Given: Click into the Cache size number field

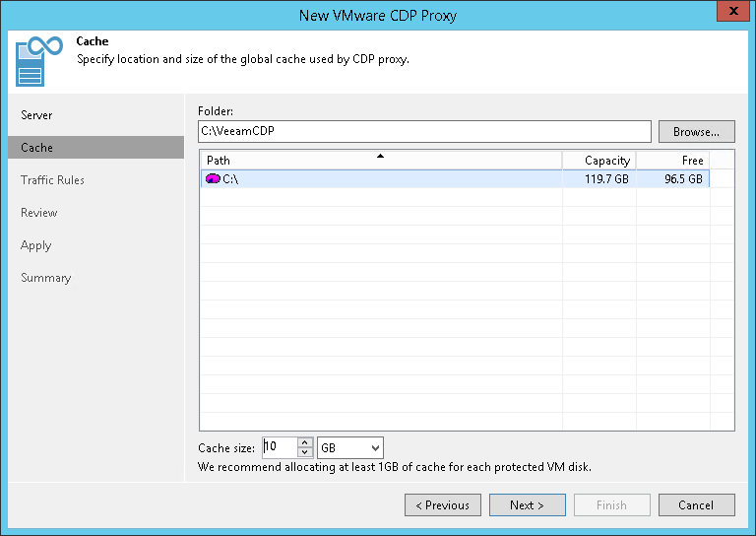Looking at the screenshot, I should point(281,447).
